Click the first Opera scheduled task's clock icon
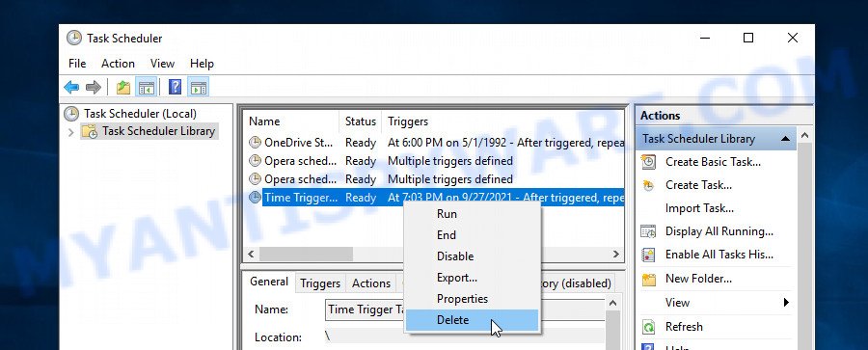868x350 pixels. coord(255,161)
